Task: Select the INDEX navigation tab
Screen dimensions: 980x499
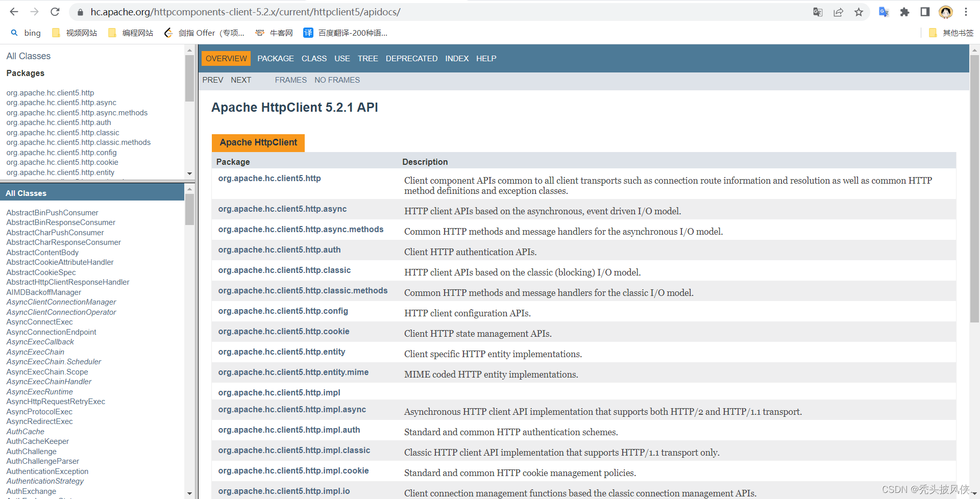Action: click(457, 58)
